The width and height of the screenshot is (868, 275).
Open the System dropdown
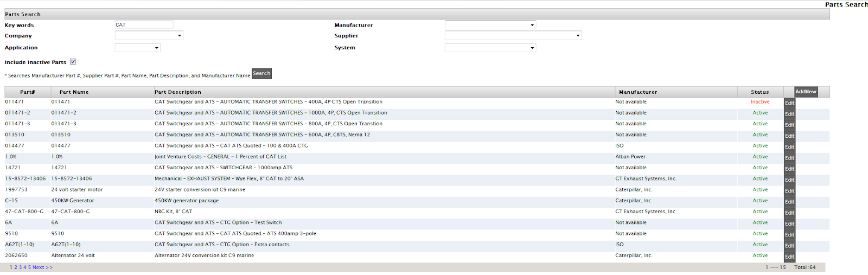[x=490, y=48]
